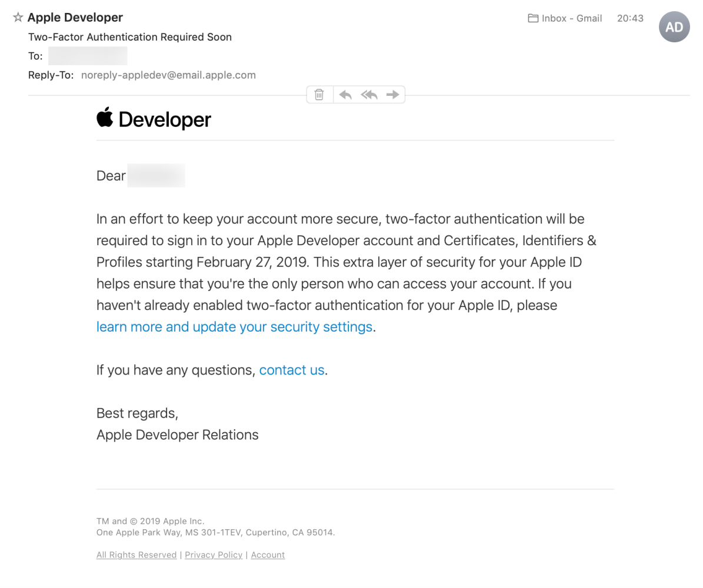
Task: Click the One Apple Park Way address line
Action: (x=215, y=533)
